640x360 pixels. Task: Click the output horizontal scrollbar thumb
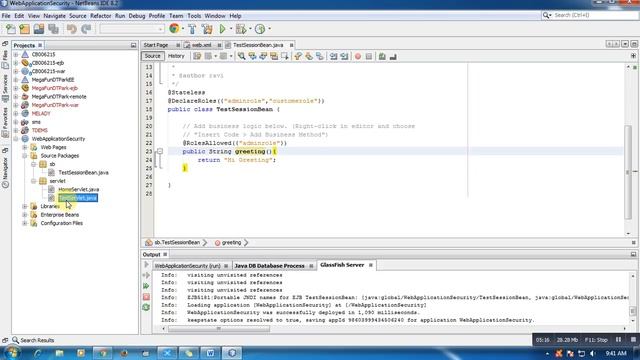(x=219, y=329)
